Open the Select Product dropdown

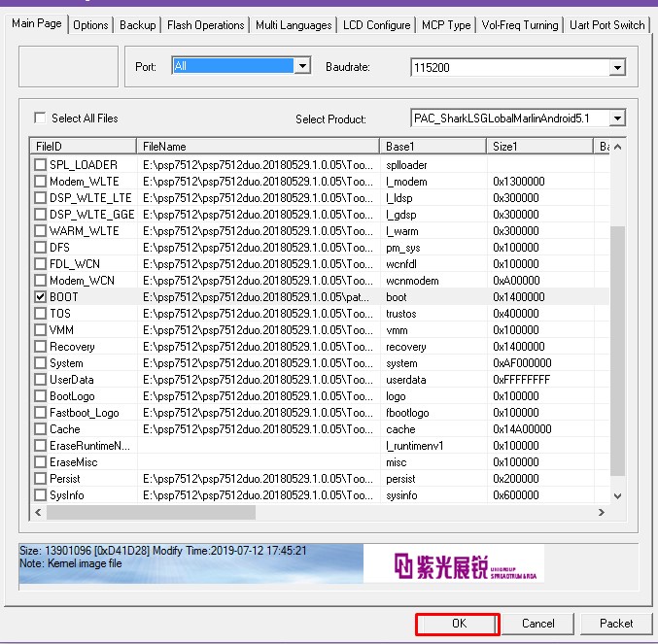(x=616, y=119)
